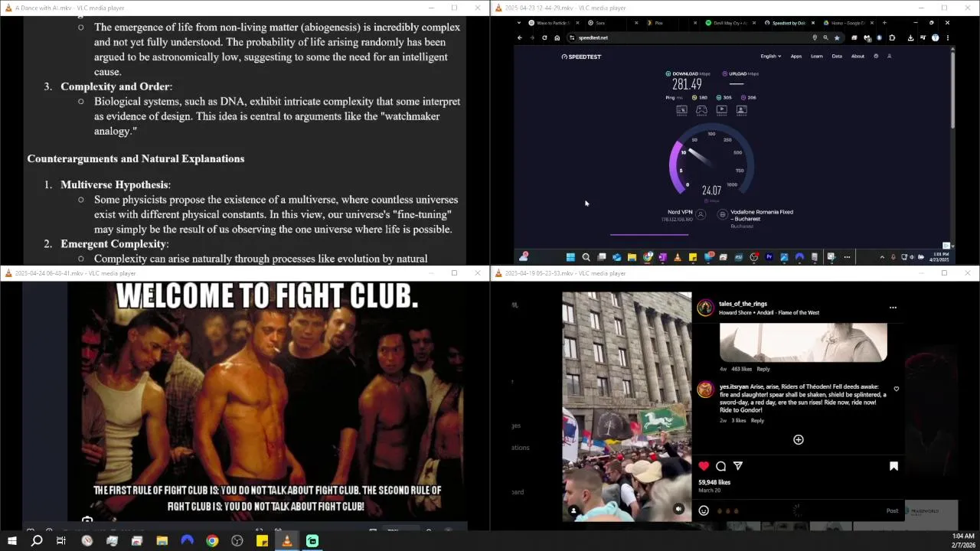Click the back arrow in Chrome toolbar
Viewport: 980px width, 551px height.
point(520,37)
